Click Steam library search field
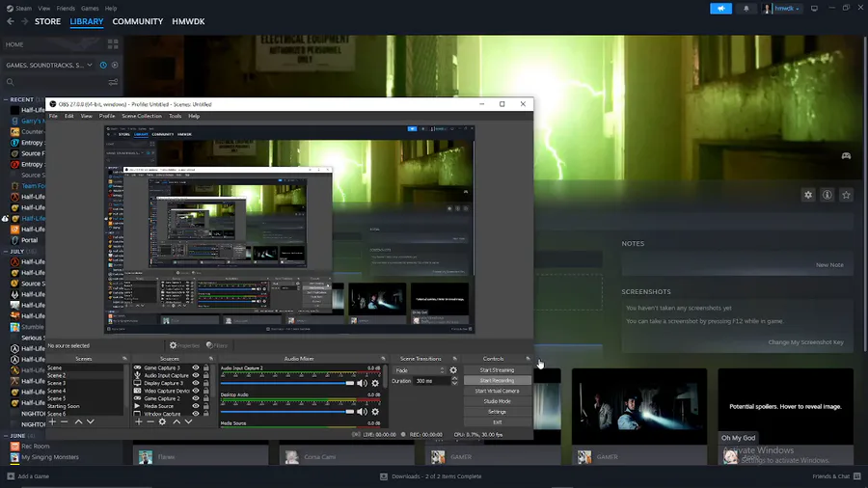 pos(55,82)
